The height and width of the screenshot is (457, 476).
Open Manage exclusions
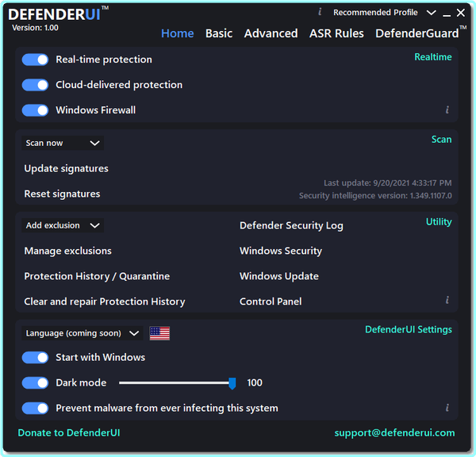click(67, 251)
